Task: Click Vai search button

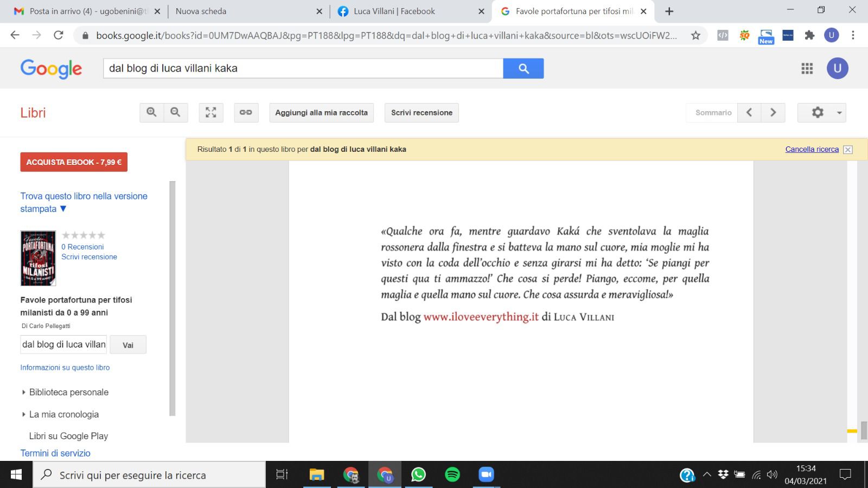Action: 128,345
